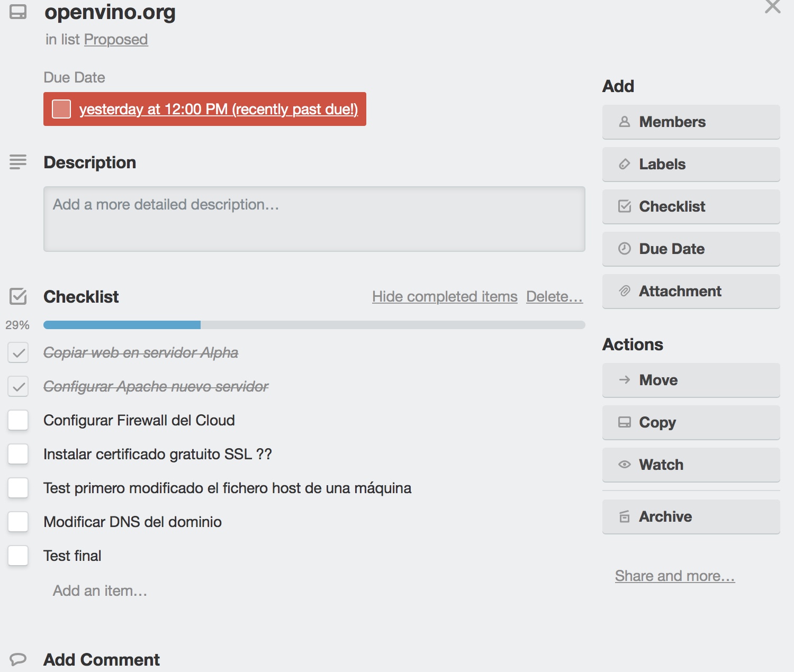Open the Due Date sidebar button
The width and height of the screenshot is (794, 672).
pyautogui.click(x=691, y=249)
